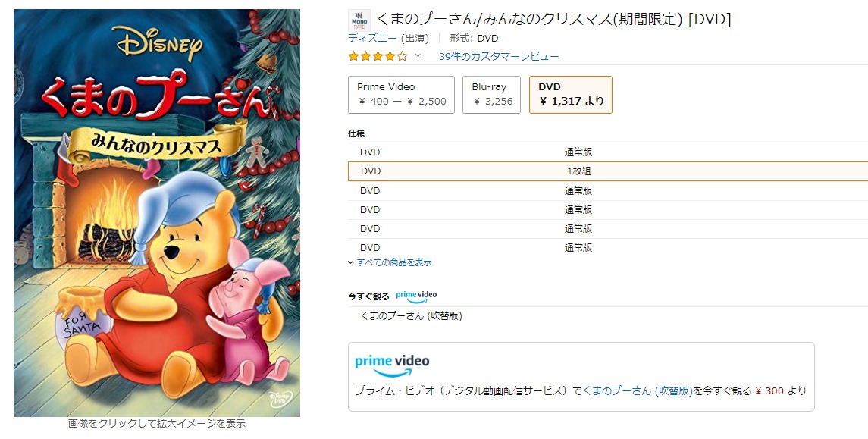Viewport: 868px width, 439px height.
Task: Open the くまのプーさん (吹替版) blue link
Action: [638, 391]
